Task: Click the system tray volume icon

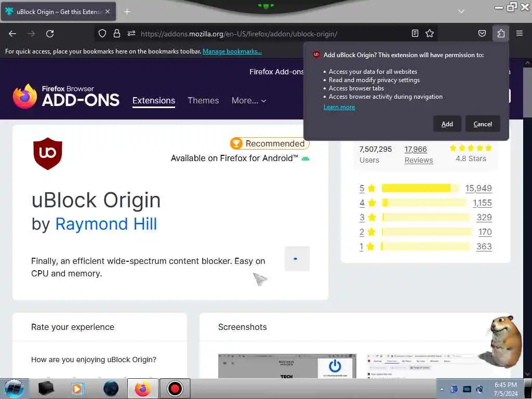Action: click(x=480, y=389)
